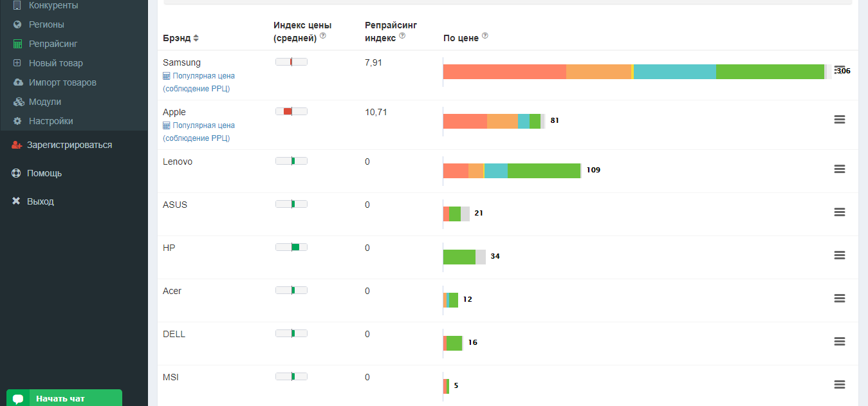Open the hamburger menu for Lenovo row
868x406 pixels.
coord(839,169)
